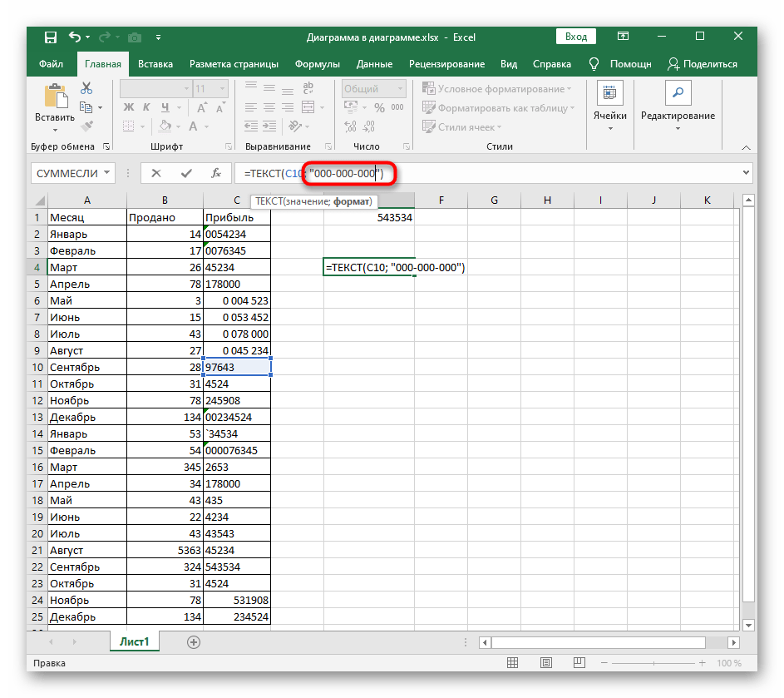Image resolution: width=784 pixels, height=698 pixels.
Task: Increase font size icon
Action: (x=201, y=107)
